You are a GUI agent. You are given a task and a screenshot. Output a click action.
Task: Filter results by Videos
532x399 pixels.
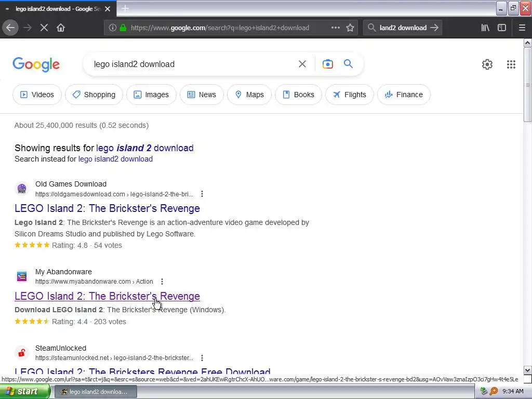[x=37, y=95]
